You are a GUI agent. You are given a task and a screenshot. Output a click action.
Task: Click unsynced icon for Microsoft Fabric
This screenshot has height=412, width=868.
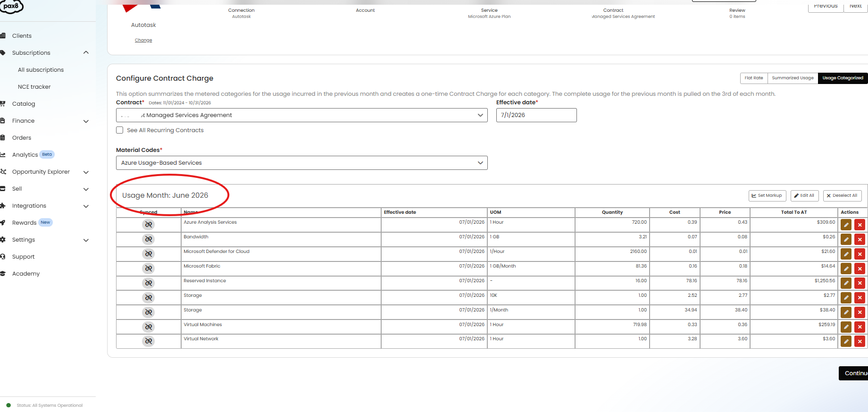149,269
